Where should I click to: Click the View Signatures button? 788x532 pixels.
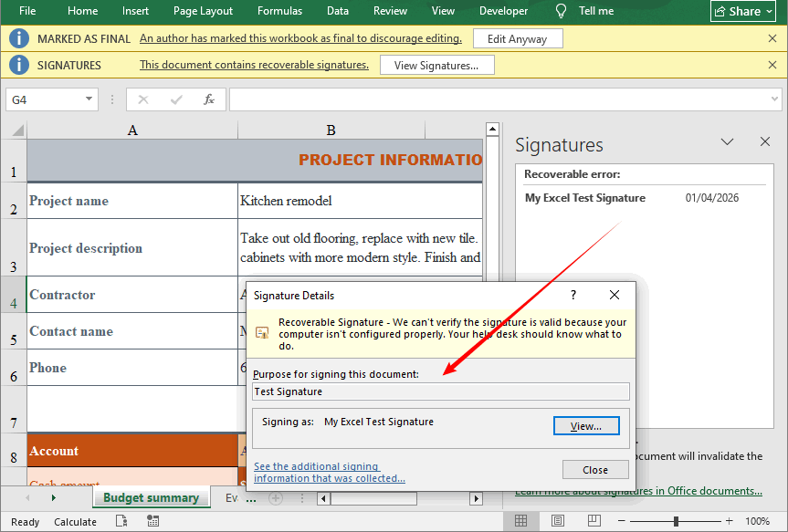(x=436, y=65)
